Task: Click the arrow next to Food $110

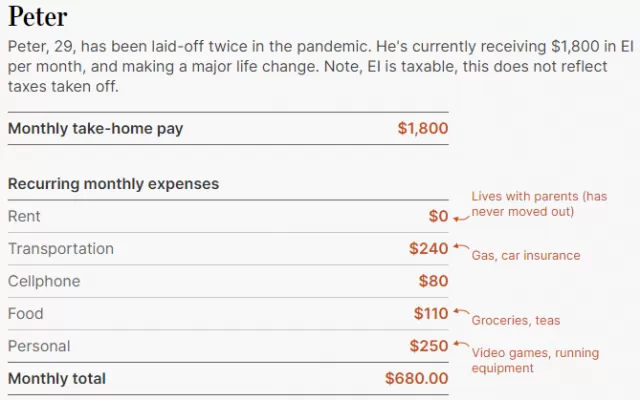Action: (461, 312)
